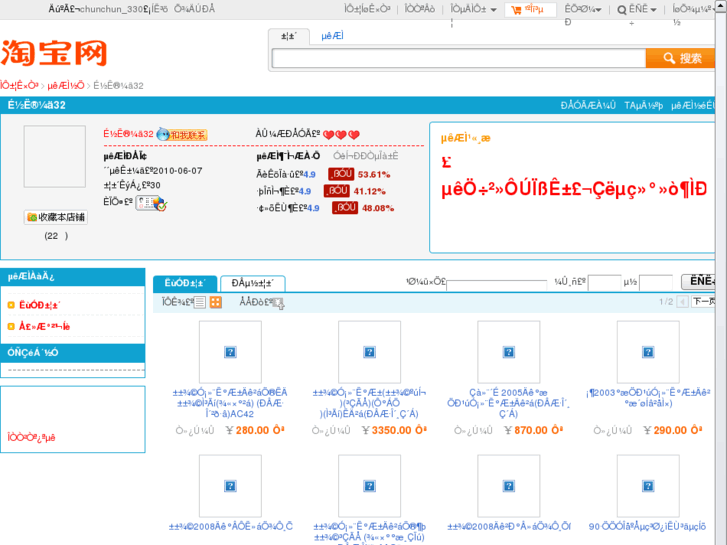This screenshot has width=727, height=545.
Task: Open the shopping cart in the top bar
Action: tap(530, 9)
